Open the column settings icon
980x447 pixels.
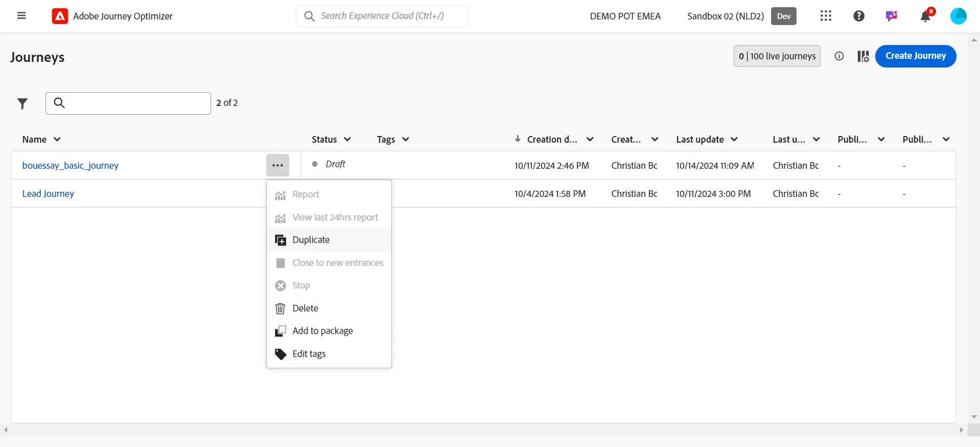click(863, 56)
